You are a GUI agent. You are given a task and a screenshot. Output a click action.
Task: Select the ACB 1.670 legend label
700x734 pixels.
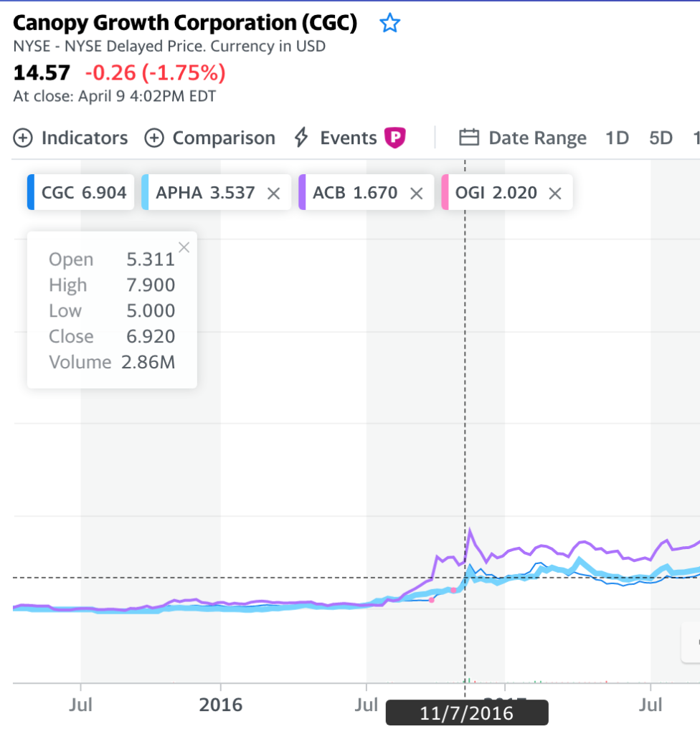(x=355, y=192)
